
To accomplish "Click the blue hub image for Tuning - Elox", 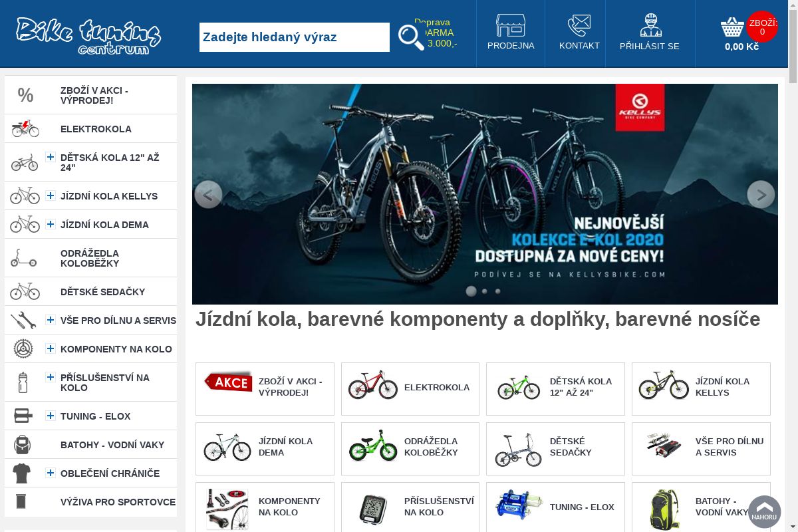I will [519, 505].
